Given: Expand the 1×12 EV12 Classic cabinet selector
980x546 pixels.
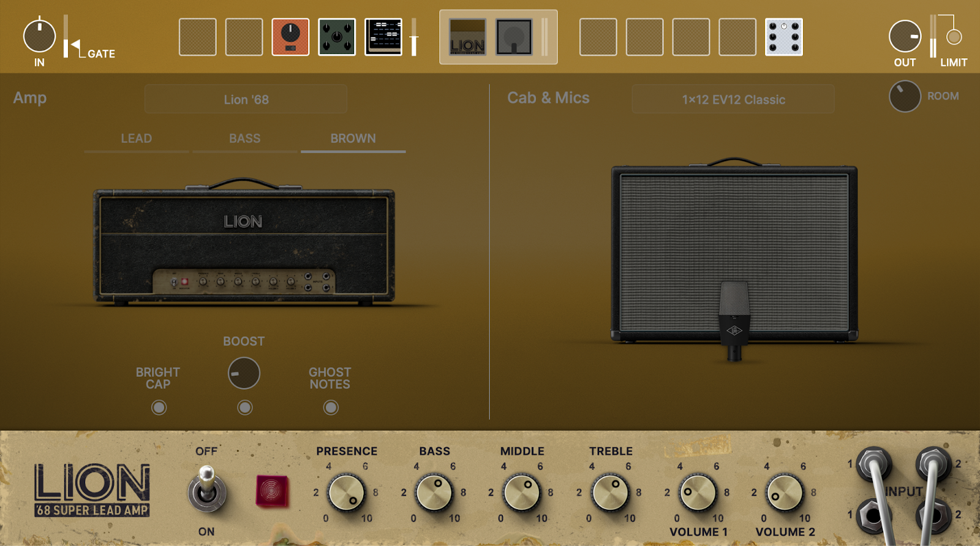Looking at the screenshot, I should (733, 99).
